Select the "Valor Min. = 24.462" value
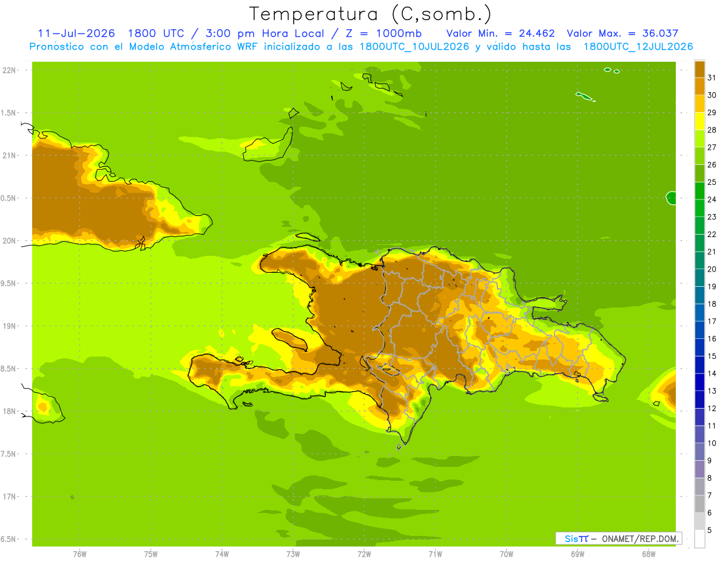The height and width of the screenshot is (562, 728). click(500, 33)
